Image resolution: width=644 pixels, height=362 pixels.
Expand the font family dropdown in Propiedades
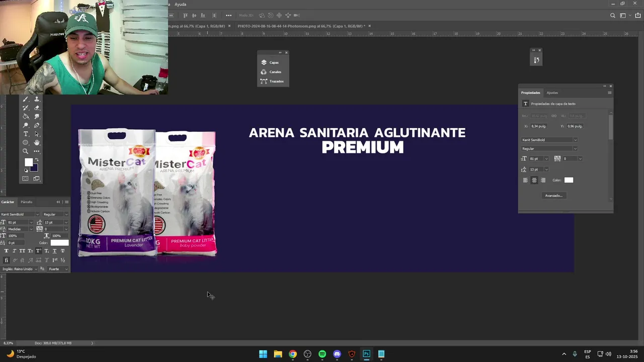tap(576, 140)
